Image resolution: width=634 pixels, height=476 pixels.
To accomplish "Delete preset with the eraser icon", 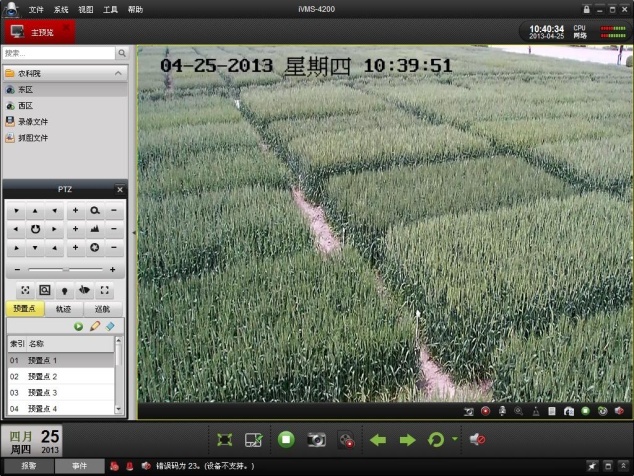I will (x=110, y=326).
